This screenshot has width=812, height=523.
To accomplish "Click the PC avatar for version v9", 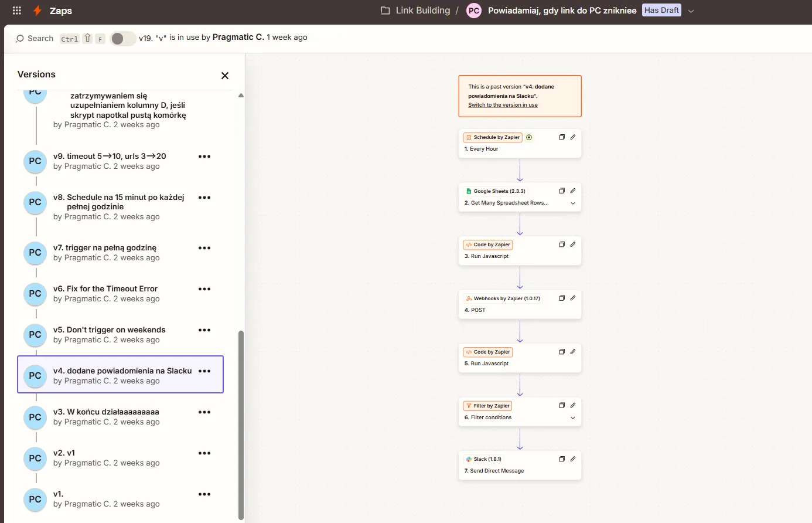I will (35, 161).
